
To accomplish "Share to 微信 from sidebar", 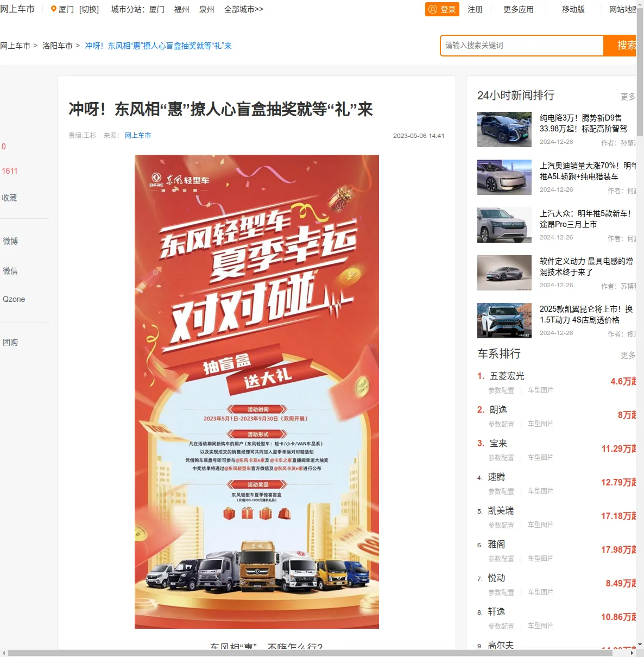I will pos(10,271).
